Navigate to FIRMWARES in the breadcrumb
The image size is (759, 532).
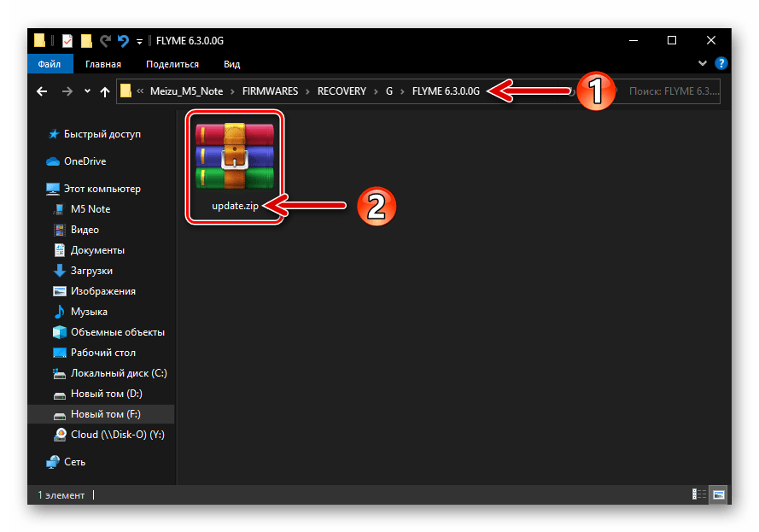[x=270, y=91]
